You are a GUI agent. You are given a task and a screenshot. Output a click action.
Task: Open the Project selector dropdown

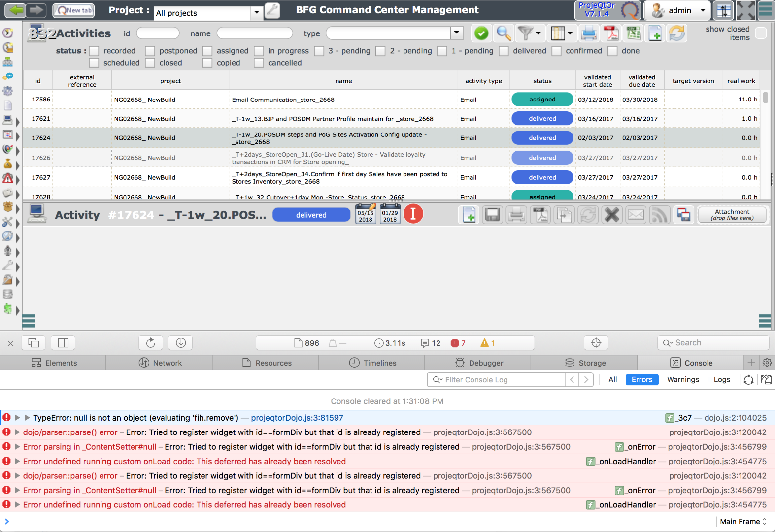point(257,13)
